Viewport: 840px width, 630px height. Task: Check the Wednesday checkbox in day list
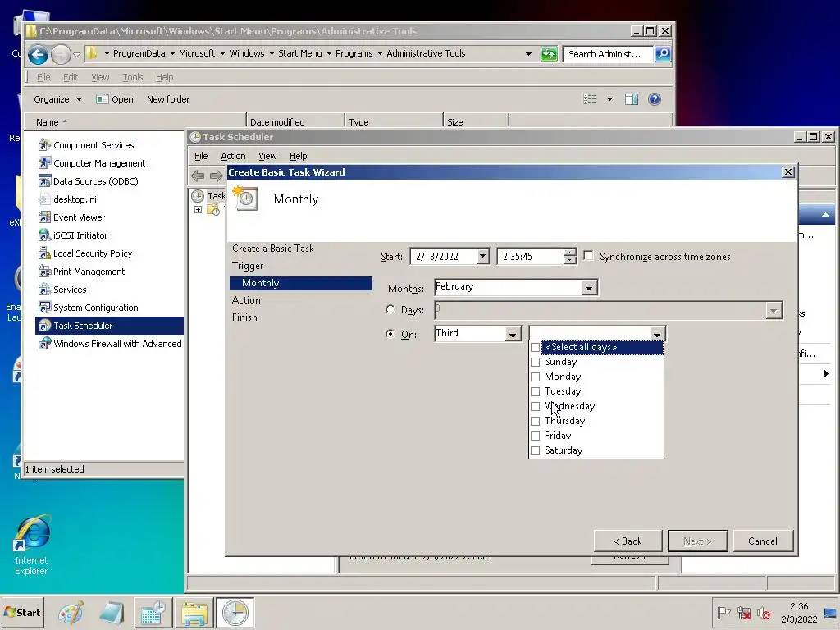point(535,406)
